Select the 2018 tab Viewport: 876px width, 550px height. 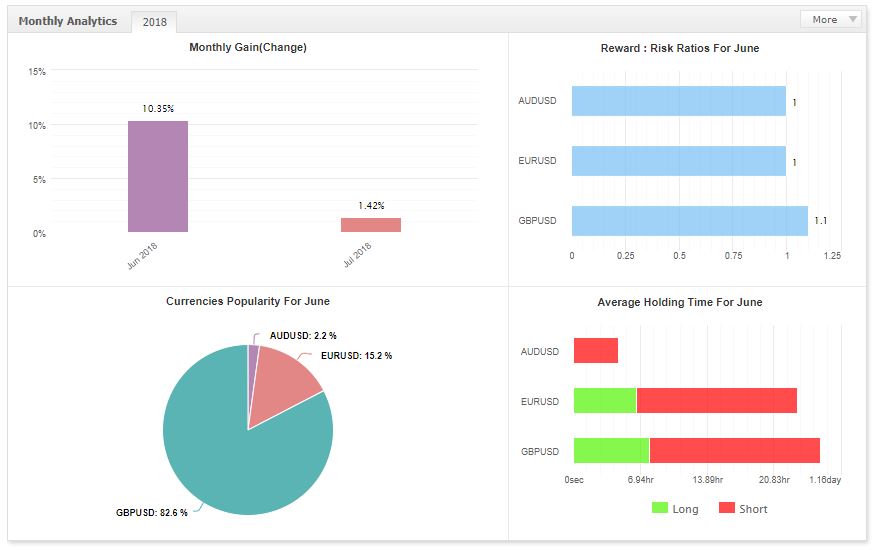click(x=154, y=21)
